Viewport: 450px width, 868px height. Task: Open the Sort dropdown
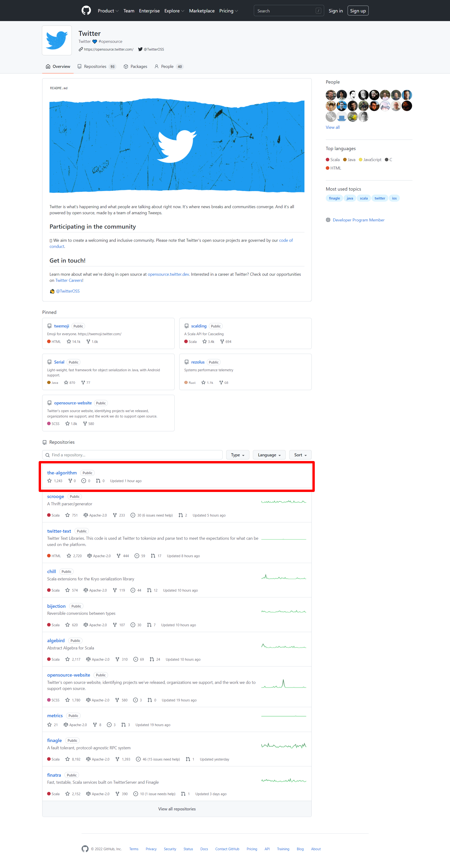(x=300, y=455)
